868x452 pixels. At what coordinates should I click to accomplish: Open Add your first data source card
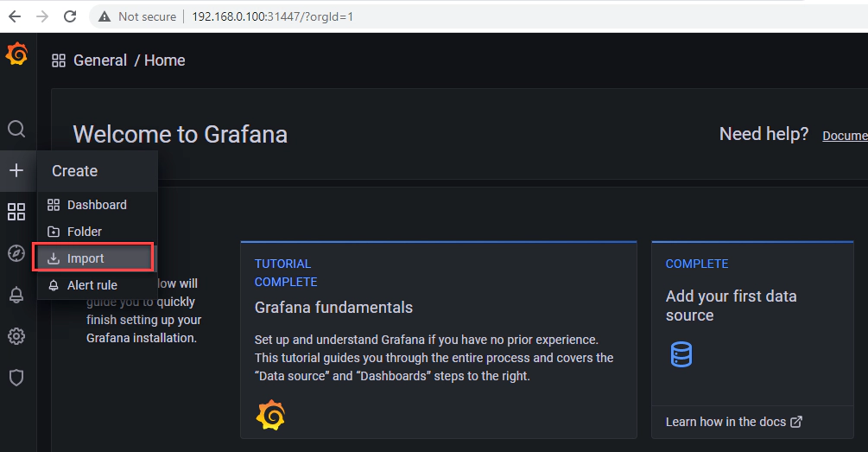click(x=753, y=341)
